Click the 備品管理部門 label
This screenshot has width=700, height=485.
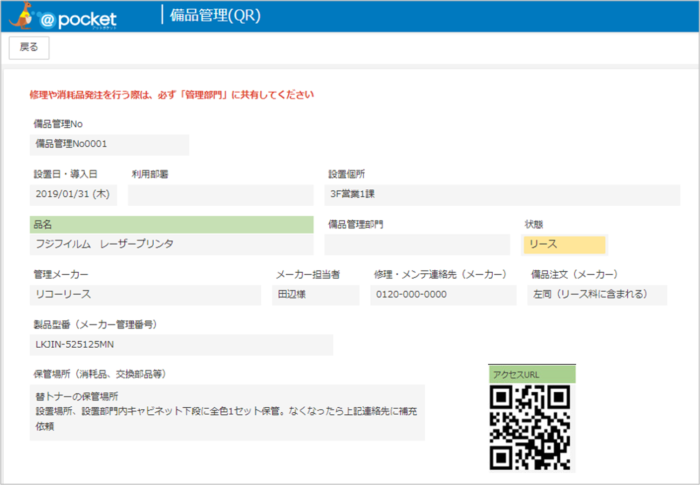tap(356, 224)
